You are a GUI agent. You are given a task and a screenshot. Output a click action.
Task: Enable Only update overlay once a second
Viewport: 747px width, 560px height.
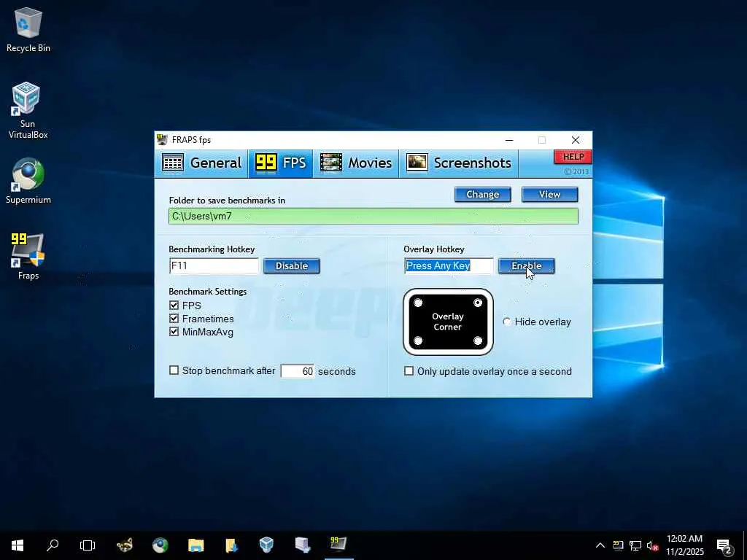(x=409, y=371)
